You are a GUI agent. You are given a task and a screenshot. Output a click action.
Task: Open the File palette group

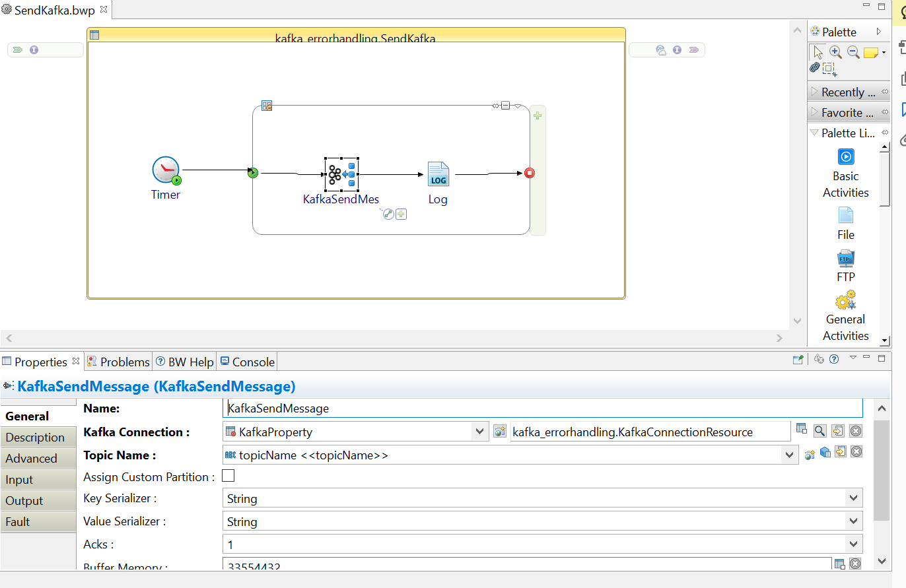coord(845,216)
